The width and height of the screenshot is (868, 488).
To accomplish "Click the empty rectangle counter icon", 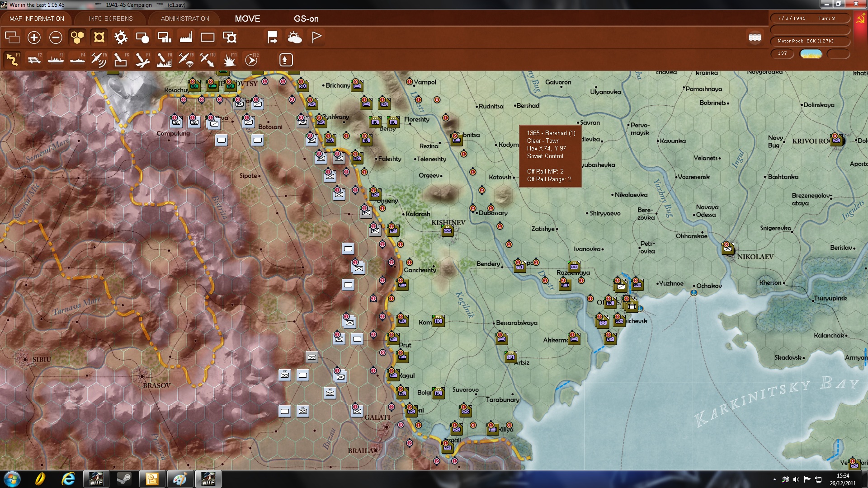I will coord(208,38).
